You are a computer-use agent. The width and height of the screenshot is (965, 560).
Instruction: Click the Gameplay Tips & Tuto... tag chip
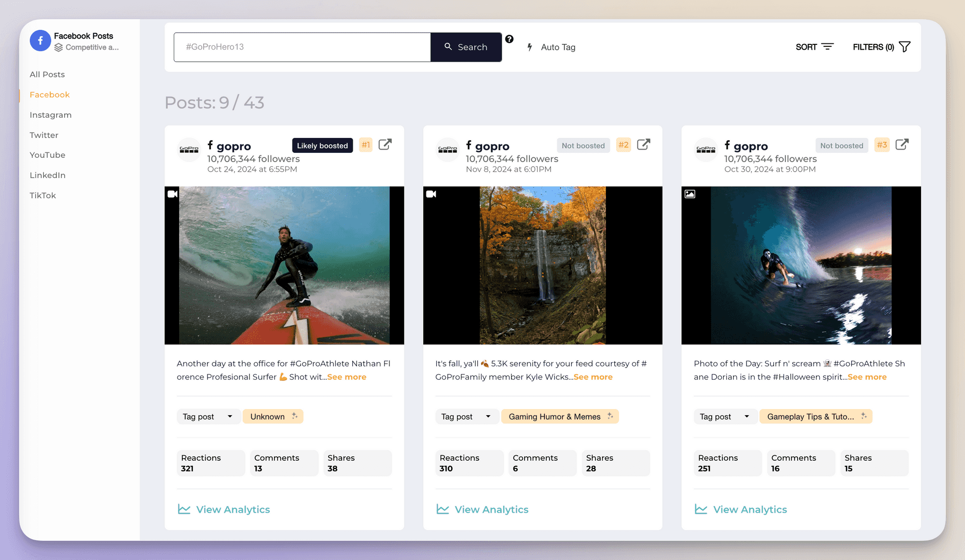[x=816, y=416]
